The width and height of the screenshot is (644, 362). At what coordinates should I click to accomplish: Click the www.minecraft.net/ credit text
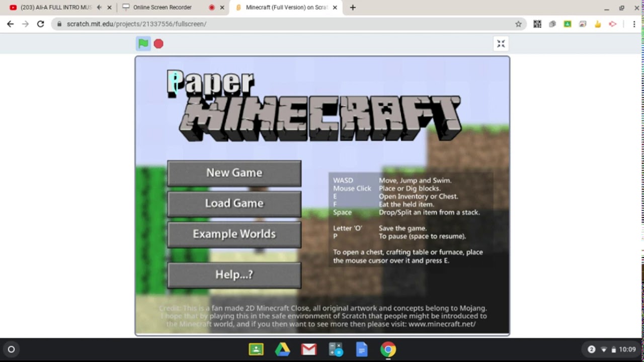pos(442,324)
